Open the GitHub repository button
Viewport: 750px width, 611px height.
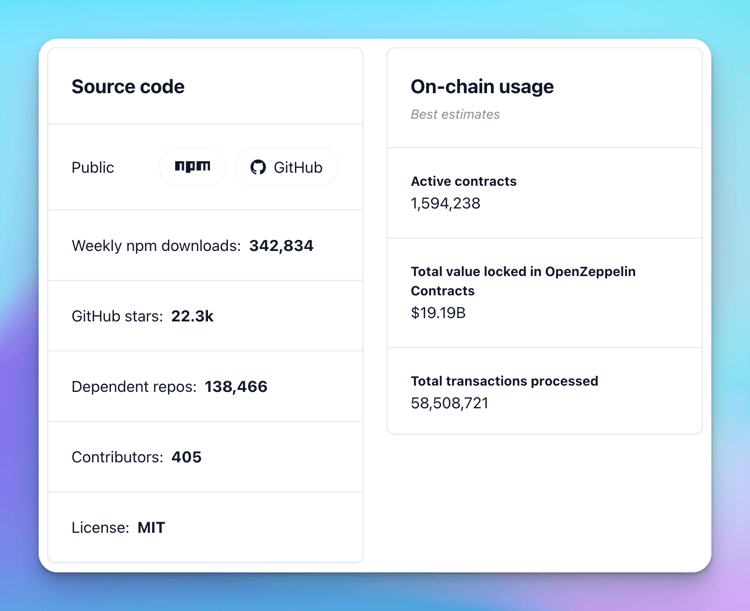(x=287, y=167)
